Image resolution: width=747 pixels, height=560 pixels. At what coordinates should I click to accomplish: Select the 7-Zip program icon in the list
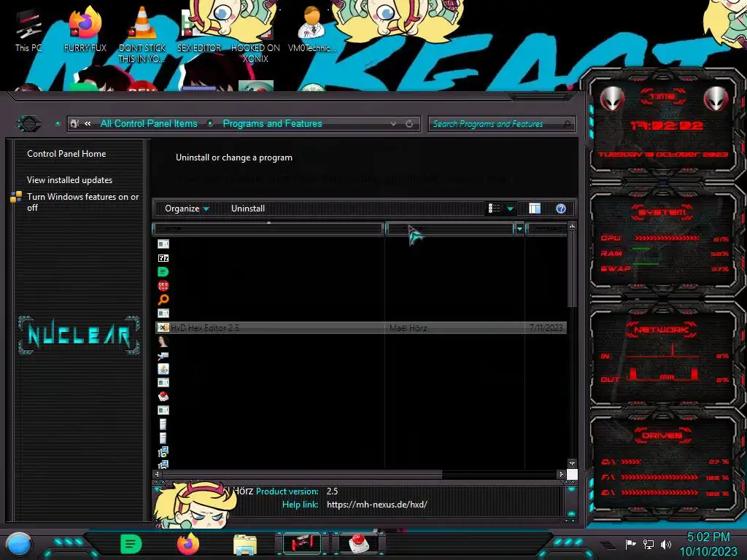pyautogui.click(x=163, y=257)
